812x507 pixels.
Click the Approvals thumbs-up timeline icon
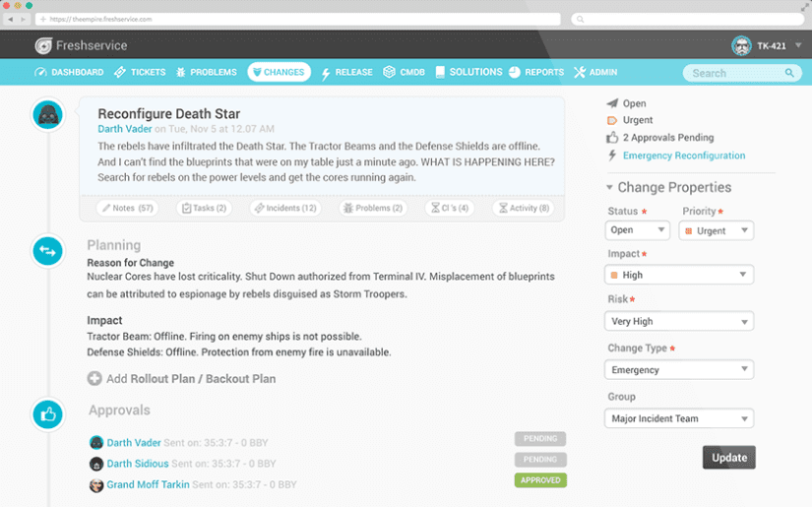coord(47,414)
